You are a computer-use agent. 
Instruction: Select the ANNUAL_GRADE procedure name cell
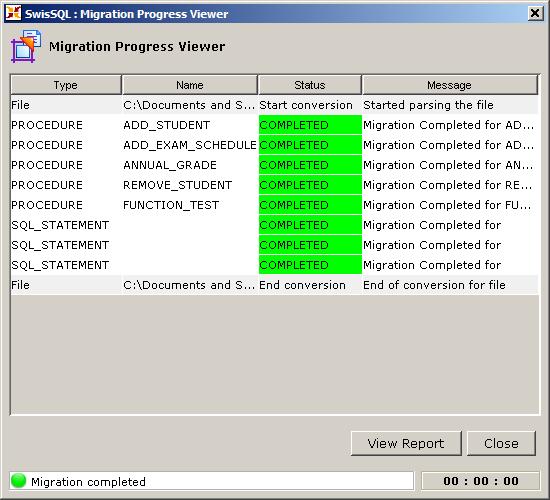[x=190, y=165]
